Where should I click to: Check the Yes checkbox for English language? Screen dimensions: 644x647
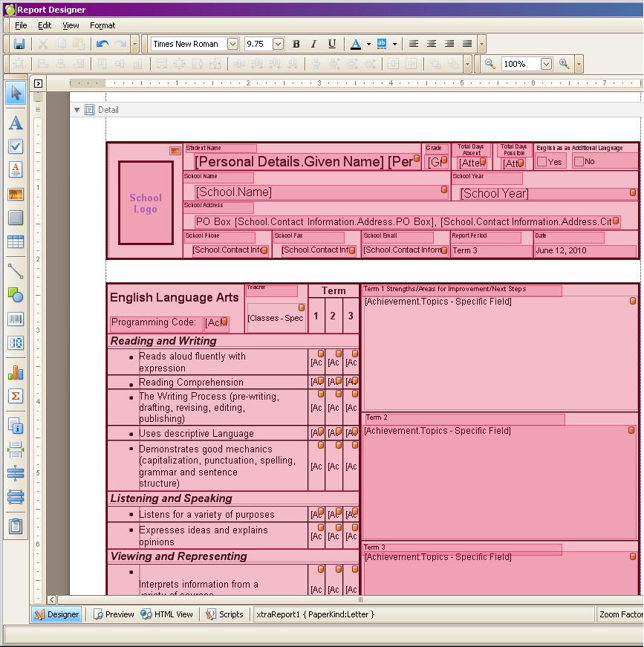click(x=542, y=161)
